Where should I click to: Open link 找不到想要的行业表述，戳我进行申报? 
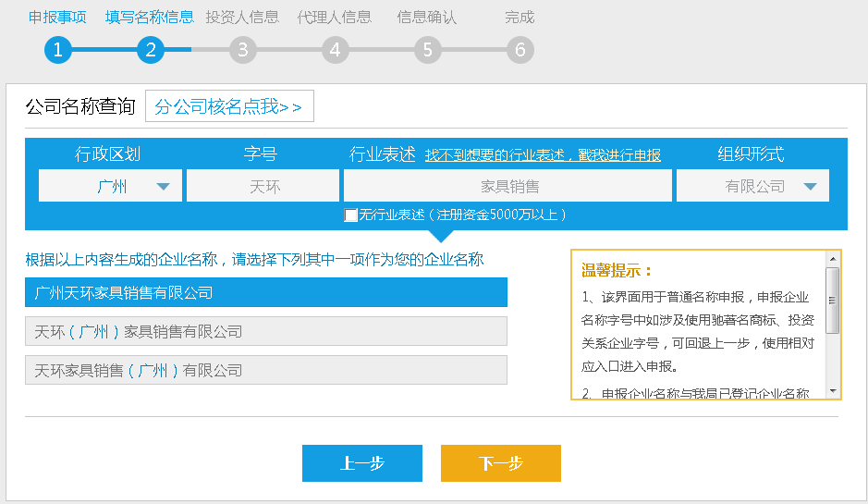(543, 155)
